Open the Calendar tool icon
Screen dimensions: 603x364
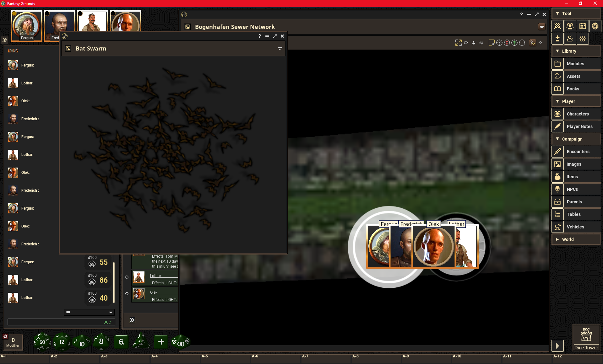(583, 26)
